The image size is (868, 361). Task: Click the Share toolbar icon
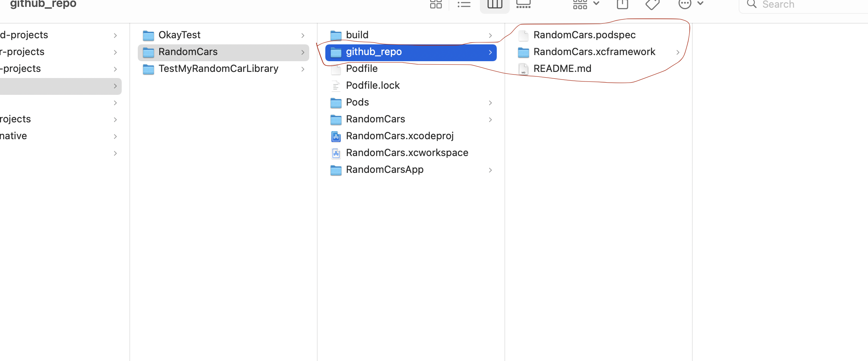(x=622, y=4)
